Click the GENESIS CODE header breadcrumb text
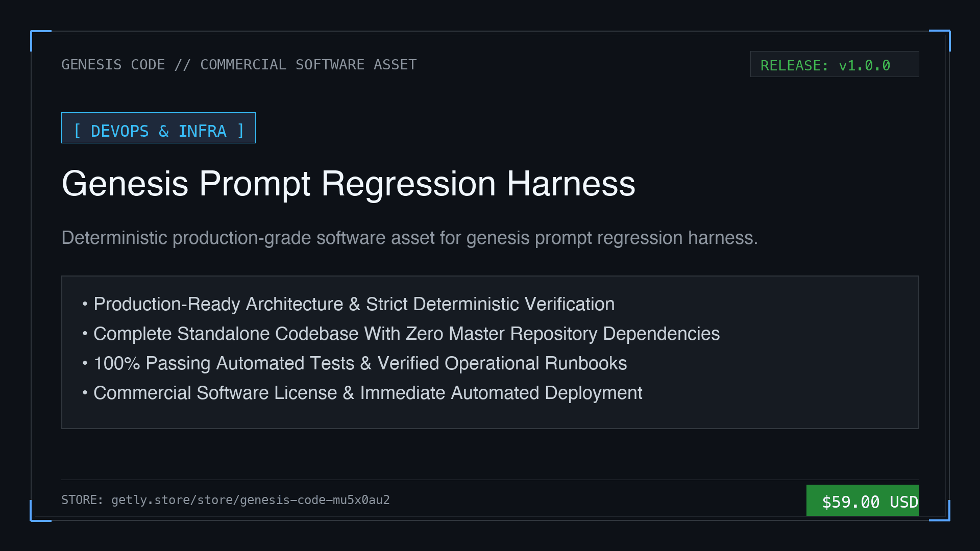This screenshot has height=551, width=980. coord(113,65)
